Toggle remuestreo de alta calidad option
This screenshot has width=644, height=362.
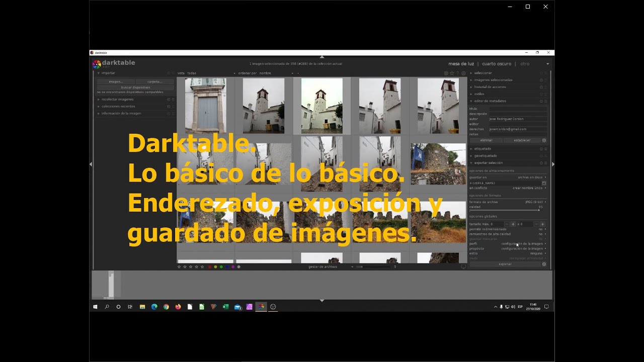point(507,234)
